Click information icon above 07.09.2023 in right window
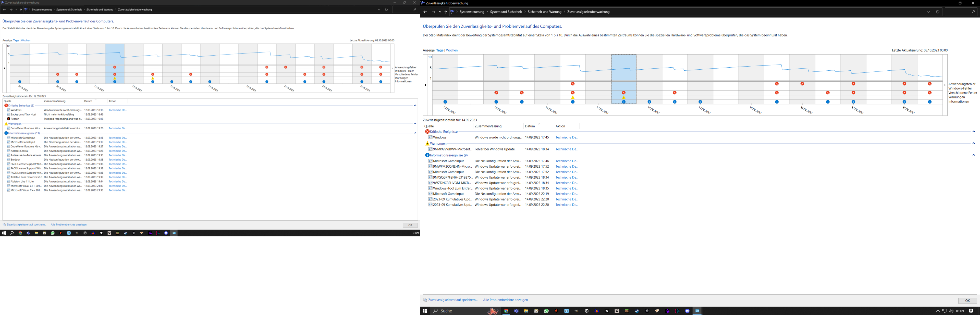 coord(445,102)
